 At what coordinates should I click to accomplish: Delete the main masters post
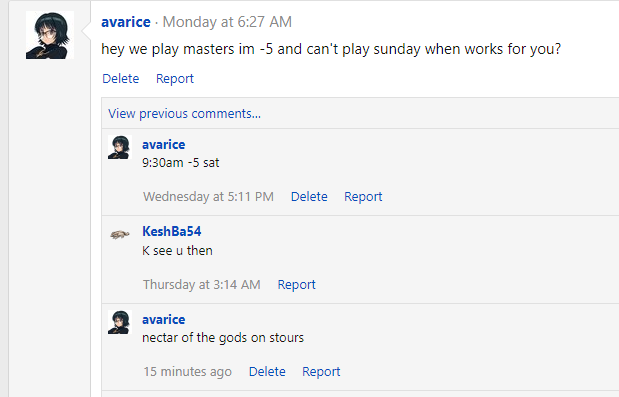click(x=121, y=79)
